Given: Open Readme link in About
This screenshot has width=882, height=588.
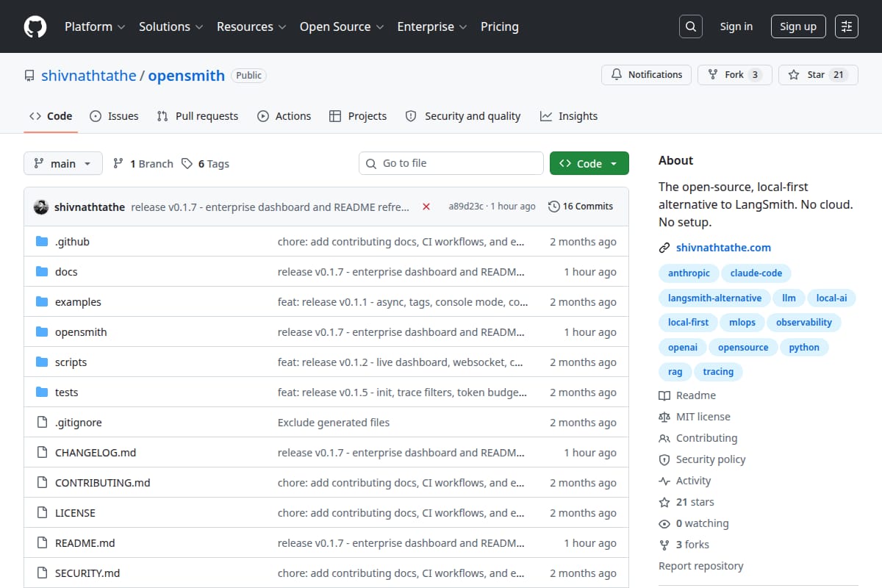Looking at the screenshot, I should tap(687, 395).
